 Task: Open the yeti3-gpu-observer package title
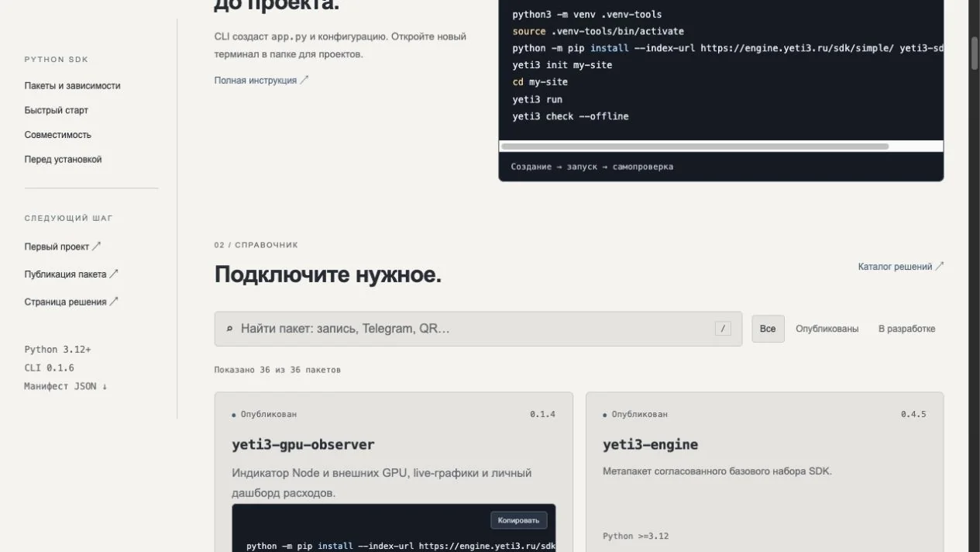[303, 444]
